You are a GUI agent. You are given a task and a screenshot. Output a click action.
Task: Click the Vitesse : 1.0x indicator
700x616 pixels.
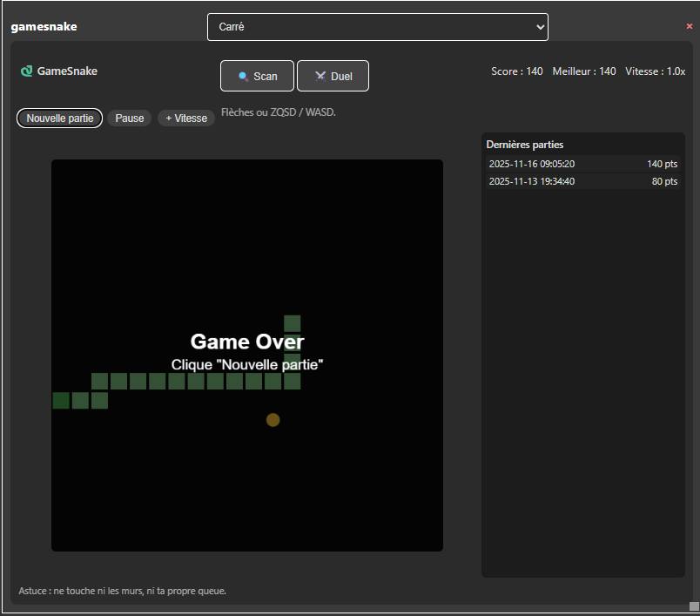click(655, 71)
